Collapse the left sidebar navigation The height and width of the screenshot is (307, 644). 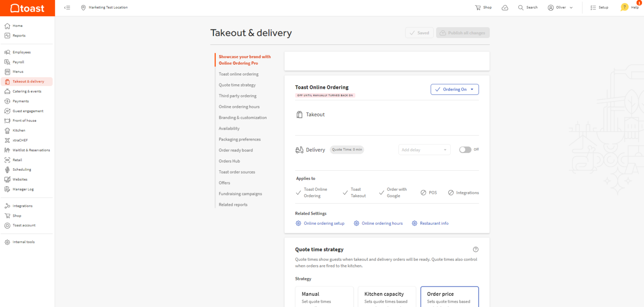(x=67, y=7)
